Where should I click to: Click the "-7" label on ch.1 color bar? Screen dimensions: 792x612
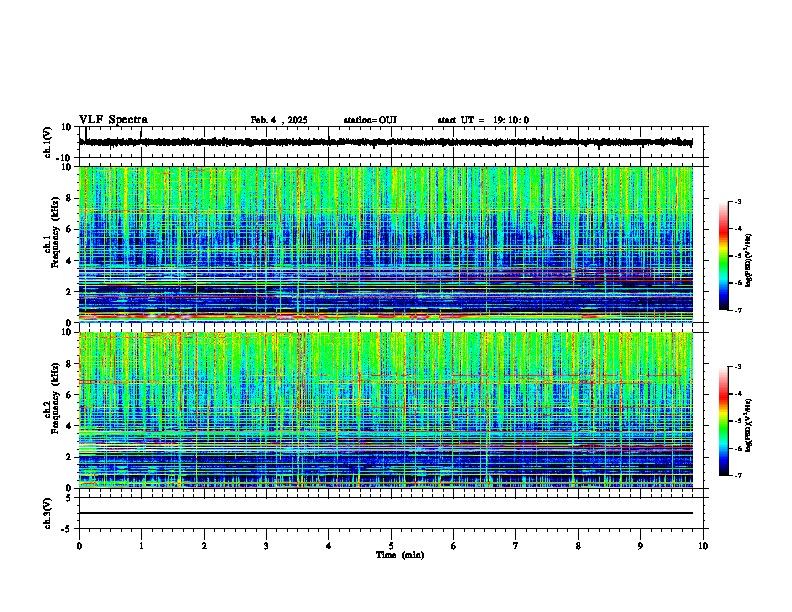(737, 310)
